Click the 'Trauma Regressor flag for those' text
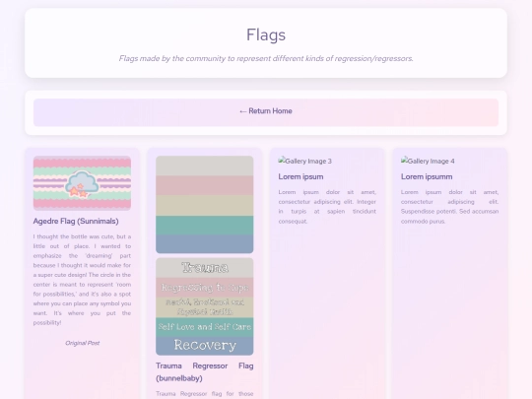Viewport: 532px width, 399px height. tap(205, 394)
